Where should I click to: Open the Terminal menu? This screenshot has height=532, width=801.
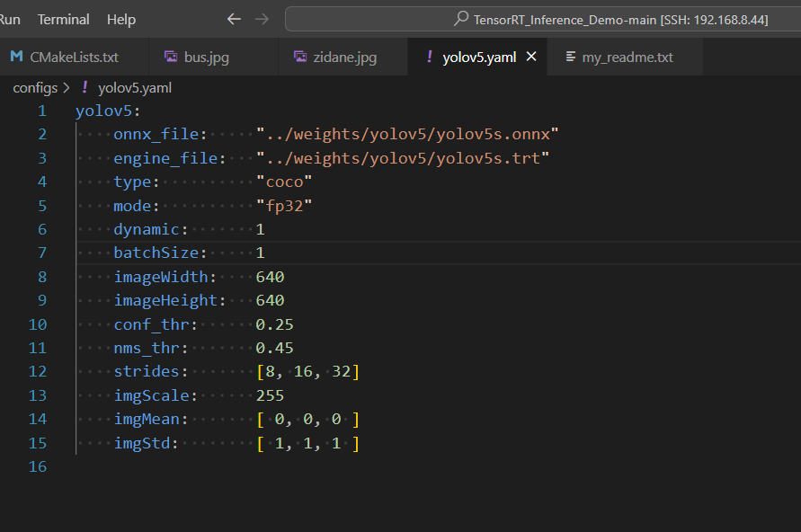pos(63,19)
